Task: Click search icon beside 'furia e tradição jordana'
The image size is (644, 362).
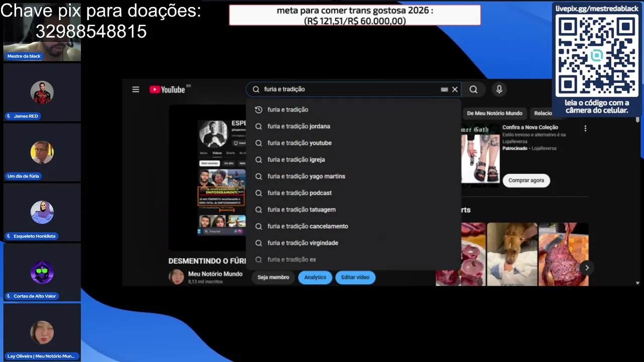Action: point(259,126)
